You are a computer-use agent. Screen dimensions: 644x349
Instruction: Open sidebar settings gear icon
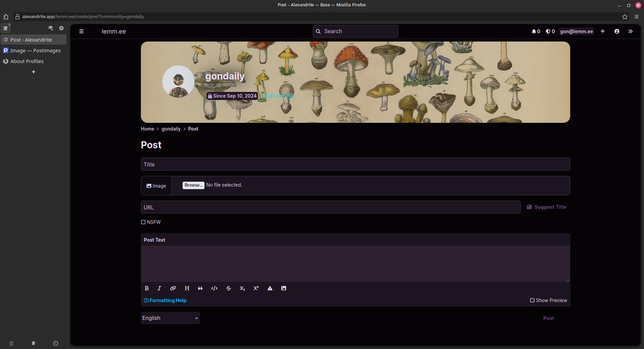[x=61, y=28]
